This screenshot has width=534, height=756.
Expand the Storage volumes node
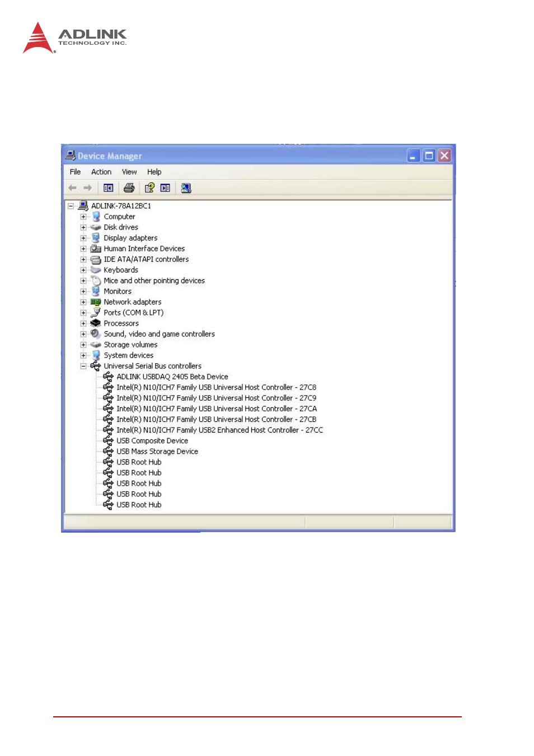83,345
